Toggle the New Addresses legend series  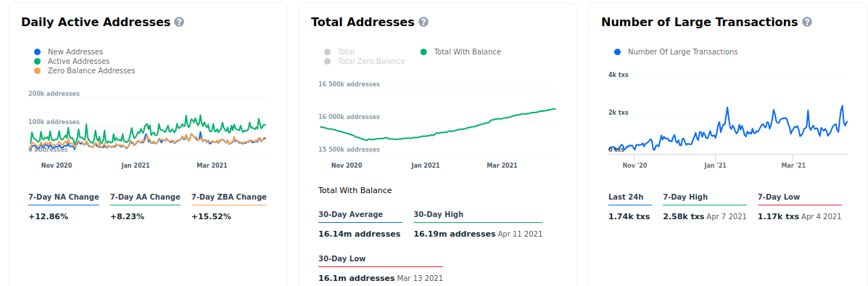(69, 52)
